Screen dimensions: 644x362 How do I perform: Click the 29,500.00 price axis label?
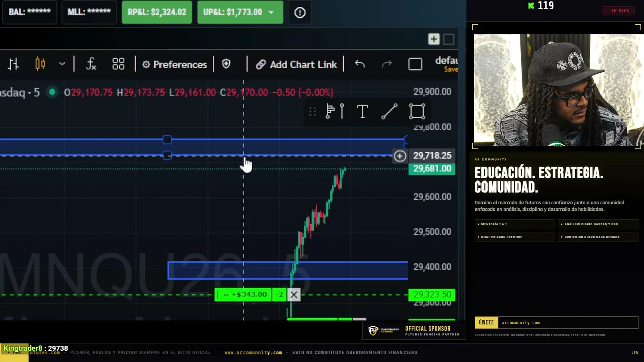pyautogui.click(x=432, y=232)
